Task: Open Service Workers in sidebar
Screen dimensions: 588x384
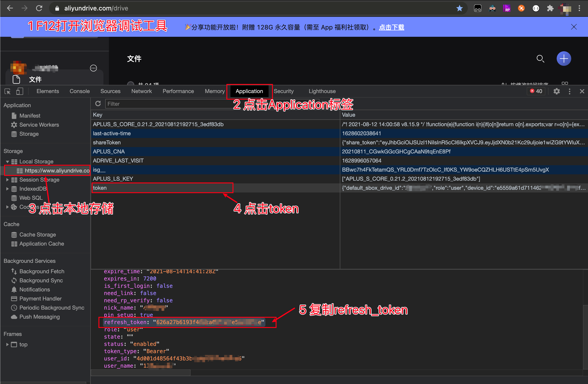Action: (39, 125)
